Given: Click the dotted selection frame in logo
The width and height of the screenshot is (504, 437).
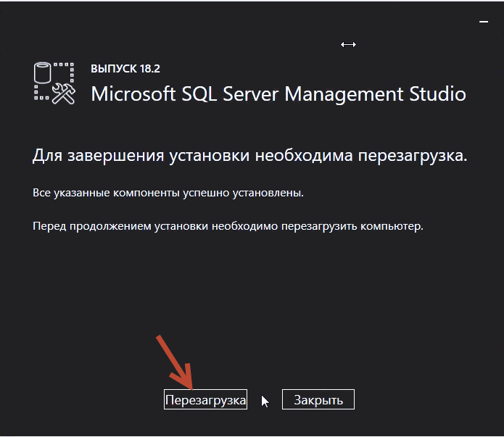Looking at the screenshot, I should pyautogui.click(x=54, y=82).
